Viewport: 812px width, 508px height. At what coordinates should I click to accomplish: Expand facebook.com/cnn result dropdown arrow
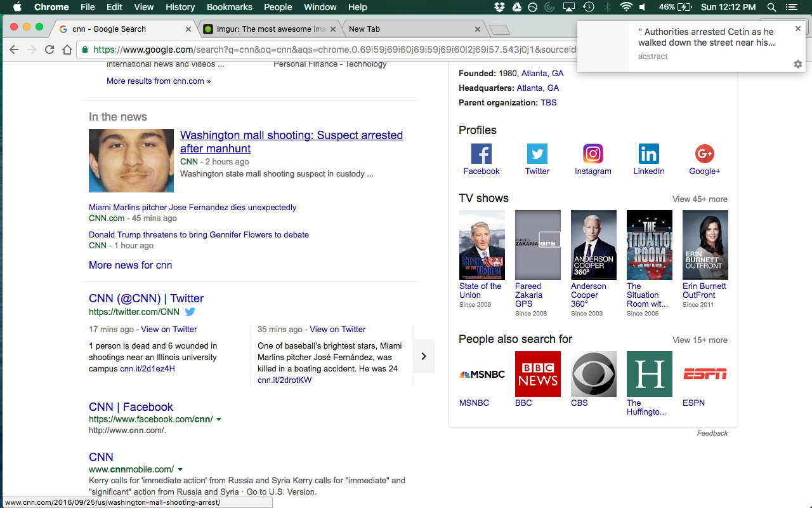tap(219, 420)
